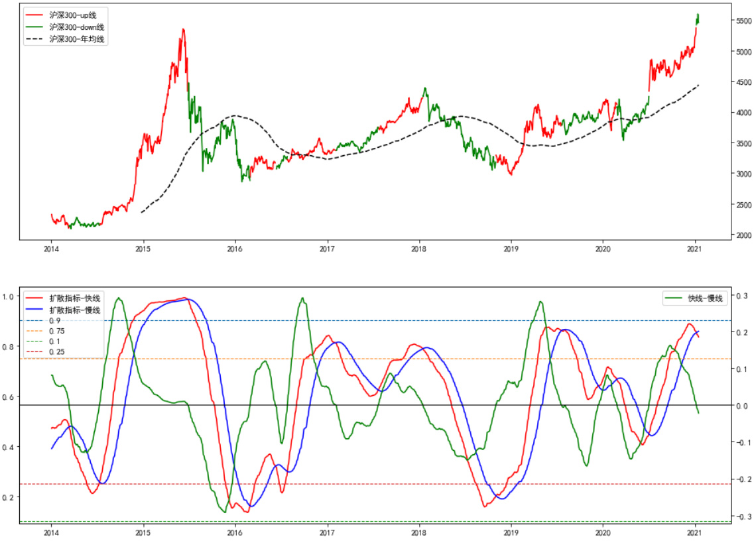Click the 3000 value on upper y-axis

pos(743,174)
